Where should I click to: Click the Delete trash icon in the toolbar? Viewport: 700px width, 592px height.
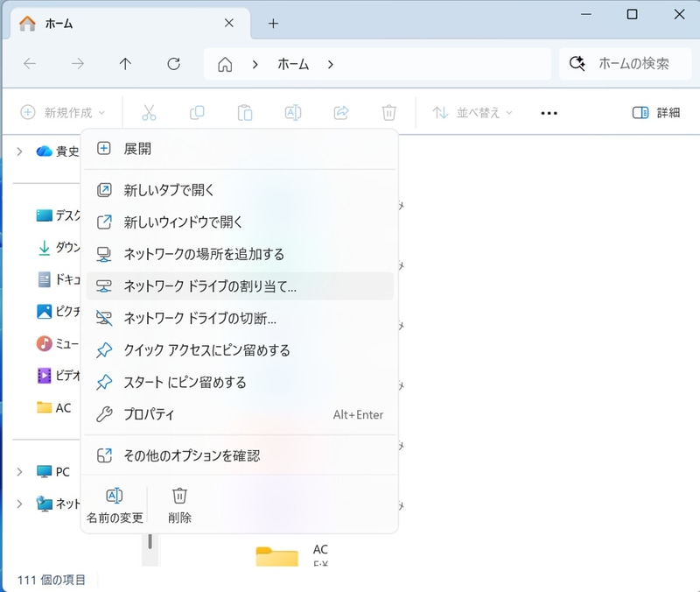pyautogui.click(x=389, y=112)
